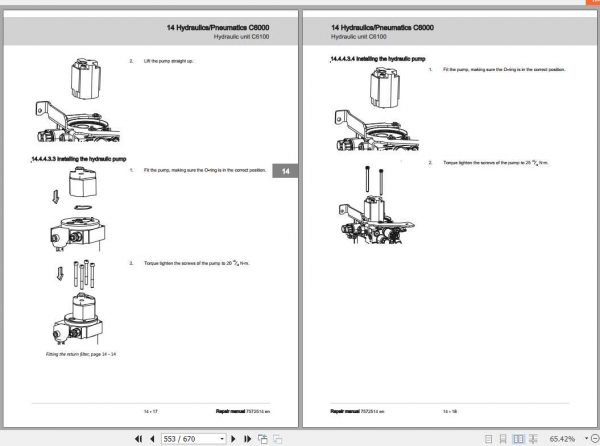600x446 pixels.
Task: Click the right page torque tighten step text
Action: 496,163
